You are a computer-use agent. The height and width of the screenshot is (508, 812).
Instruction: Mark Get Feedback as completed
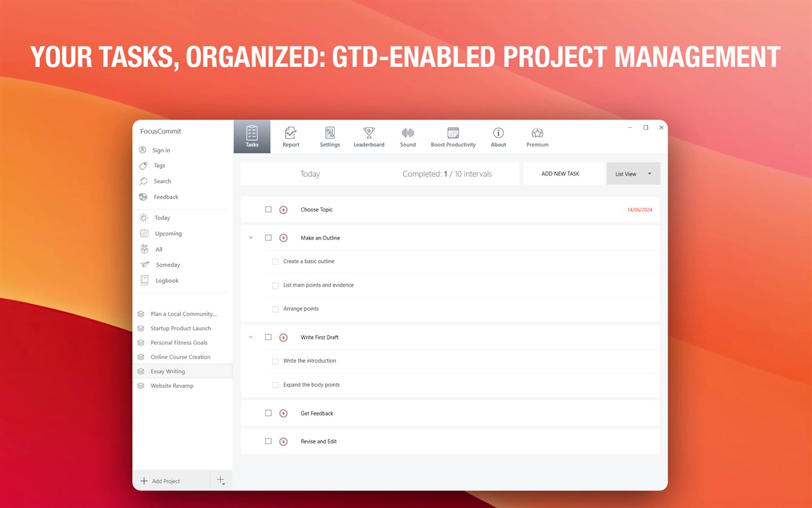pos(268,413)
